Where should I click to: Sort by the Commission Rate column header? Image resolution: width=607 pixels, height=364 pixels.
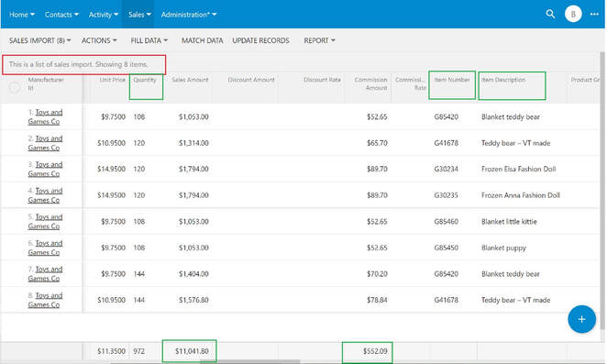411,83
